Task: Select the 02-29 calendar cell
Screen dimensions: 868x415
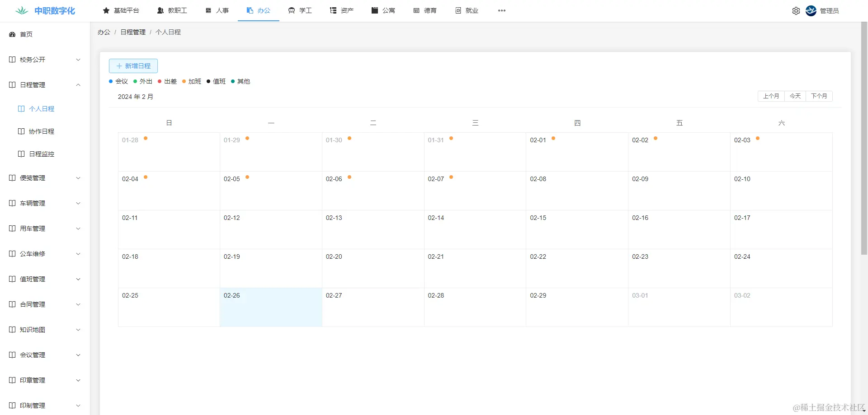Action: [x=577, y=307]
